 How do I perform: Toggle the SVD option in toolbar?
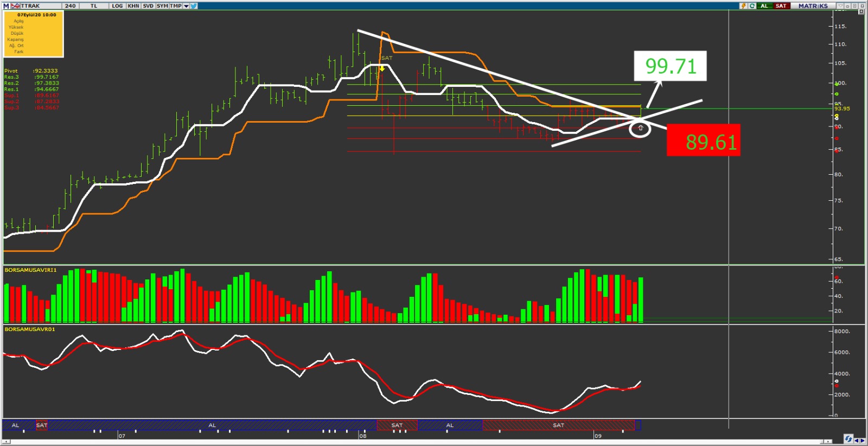(148, 6)
